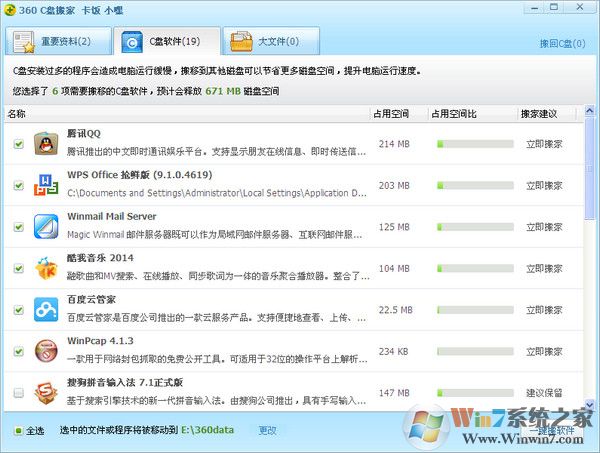Viewport: 600px width, 453px height.
Task: Uncheck the Winmail Mail Server checkbox
Action: 18,227
